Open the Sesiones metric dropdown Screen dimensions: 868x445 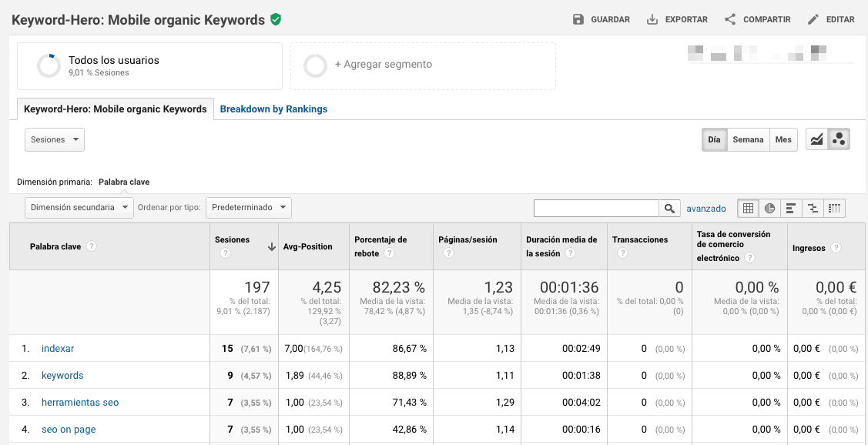tap(55, 139)
